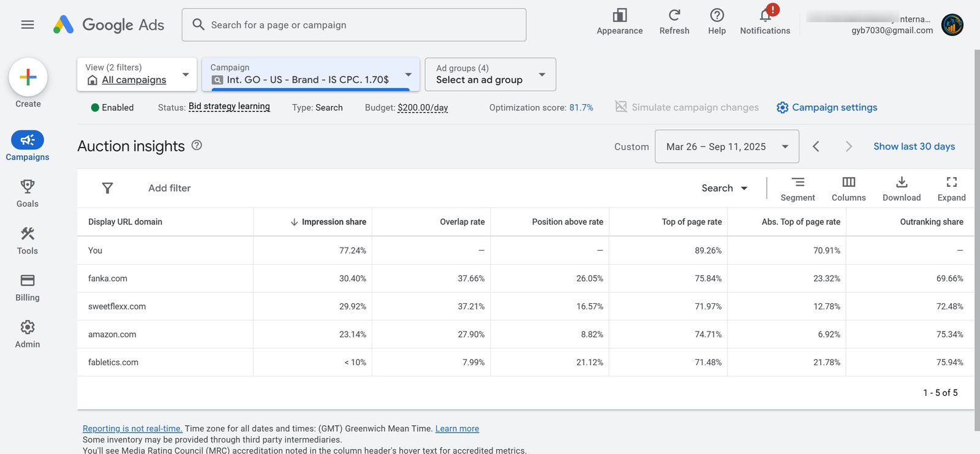Open the View all campaigns dropdown
Image resolution: width=980 pixels, height=454 pixels.
coord(137,74)
